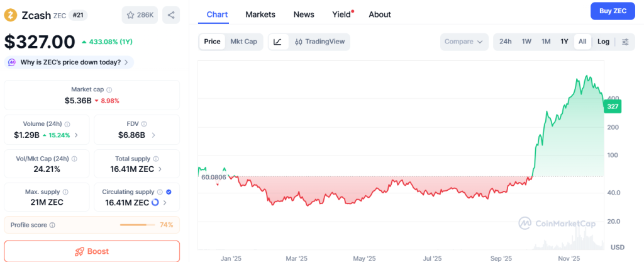Click the Buy ZEC button
Viewport: 644px width, 262px height.
613,11
